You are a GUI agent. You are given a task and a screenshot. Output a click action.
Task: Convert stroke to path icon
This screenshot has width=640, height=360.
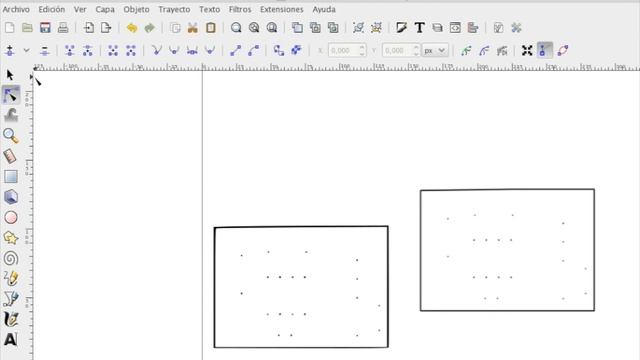[296, 51]
